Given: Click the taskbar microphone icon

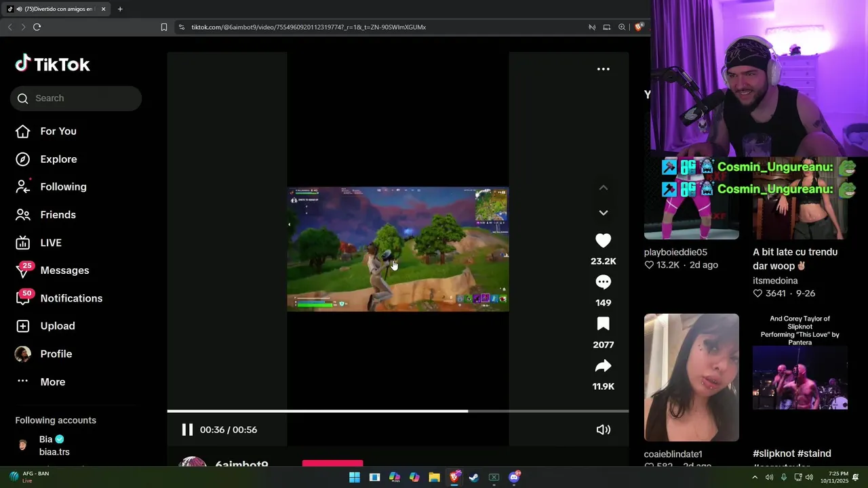Looking at the screenshot, I should point(784,477).
